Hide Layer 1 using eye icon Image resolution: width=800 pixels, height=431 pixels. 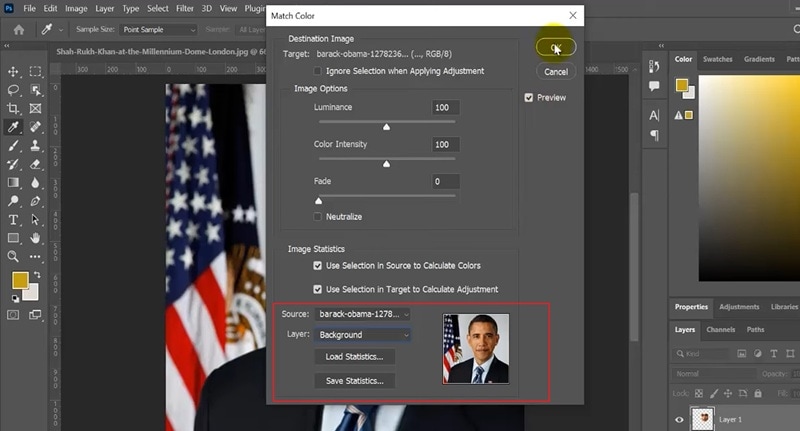tap(679, 420)
